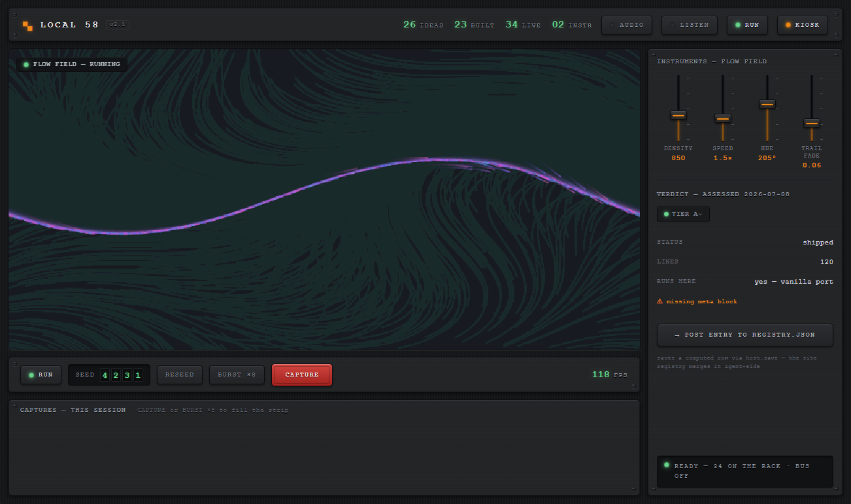Click the 02 INSTR counter
Image resolution: width=851 pixels, height=504 pixels.
coord(572,25)
